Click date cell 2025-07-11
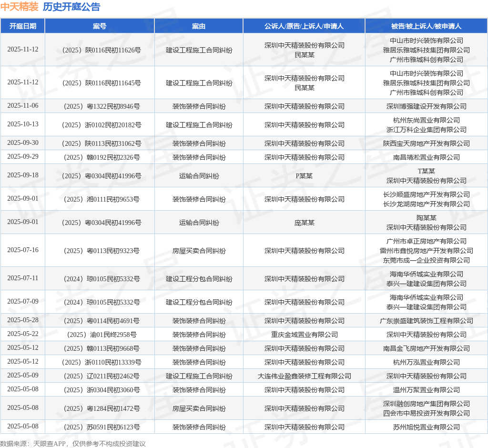Image resolution: width=488 pixels, height=448 pixels. coord(23,278)
